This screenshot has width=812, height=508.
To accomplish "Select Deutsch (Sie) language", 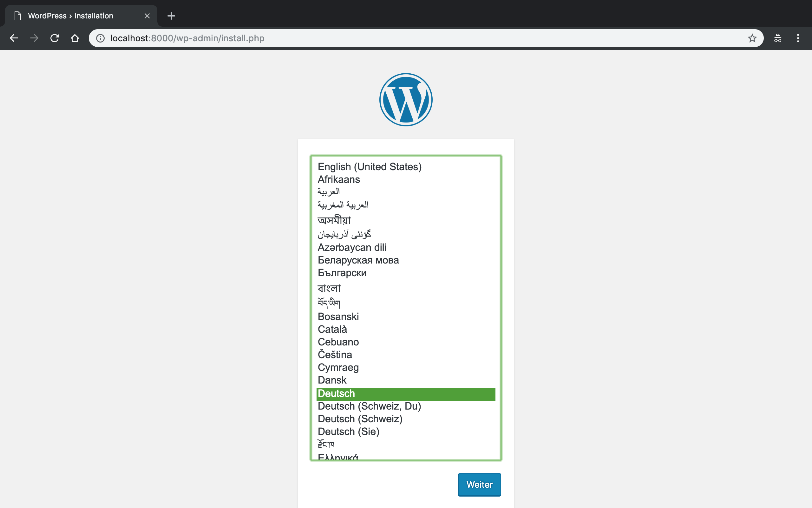I will coord(406,432).
